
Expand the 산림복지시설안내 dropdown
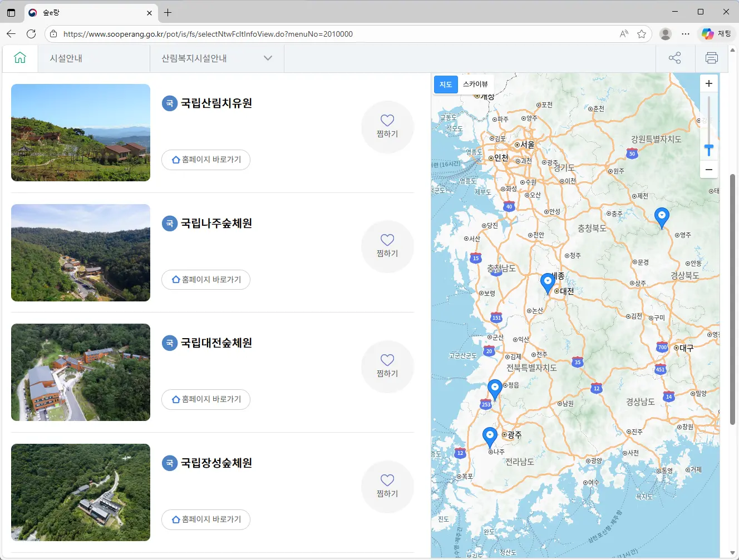pyautogui.click(x=268, y=58)
